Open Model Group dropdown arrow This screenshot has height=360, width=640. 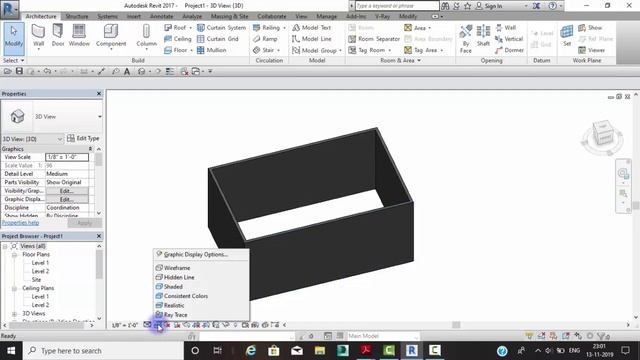pos(340,51)
